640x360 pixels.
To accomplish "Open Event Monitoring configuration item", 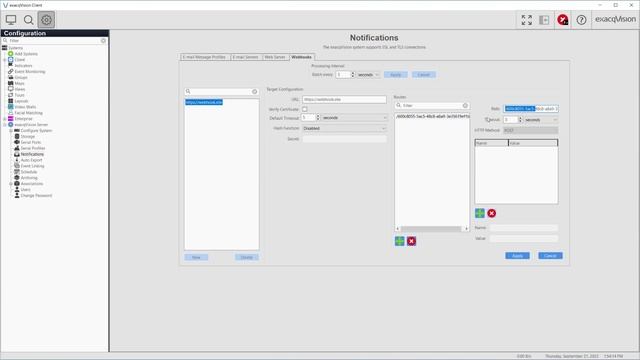I will (x=30, y=71).
